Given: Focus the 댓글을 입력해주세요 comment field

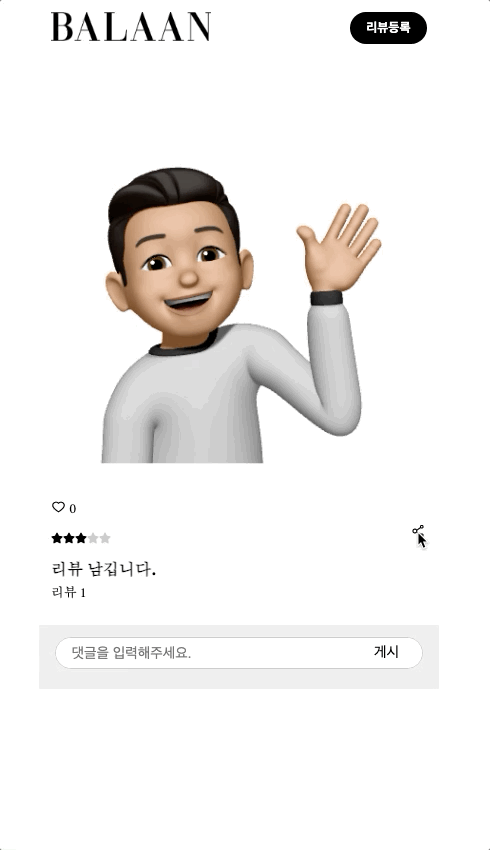Looking at the screenshot, I should [238, 653].
